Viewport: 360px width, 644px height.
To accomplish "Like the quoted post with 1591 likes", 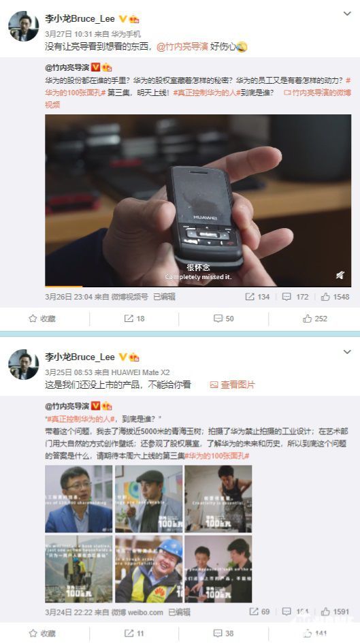I will (x=336, y=611).
